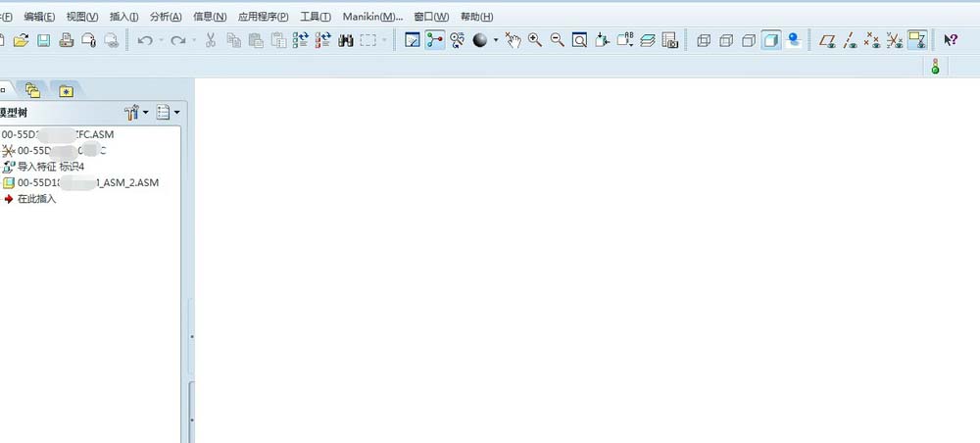This screenshot has width=980, height=443.
Task: Toggle annotation element display
Action: pyautogui.click(x=917, y=40)
